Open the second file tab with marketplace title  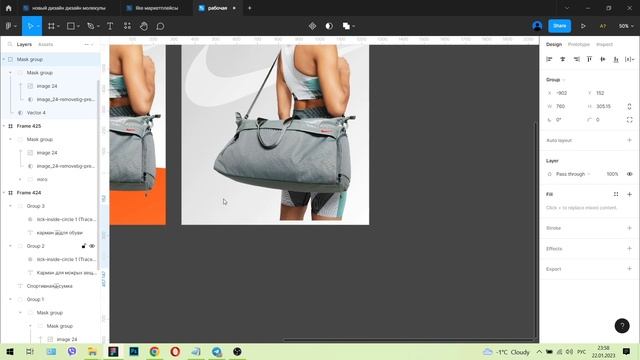pyautogui.click(x=152, y=8)
